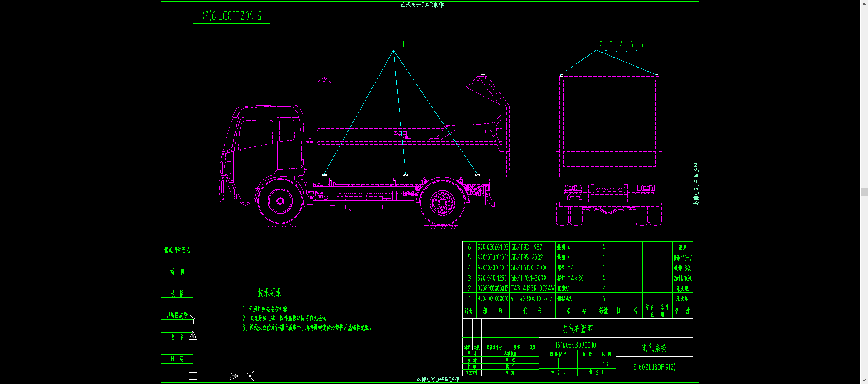Click the scrollbar down arrow

[864, 380]
